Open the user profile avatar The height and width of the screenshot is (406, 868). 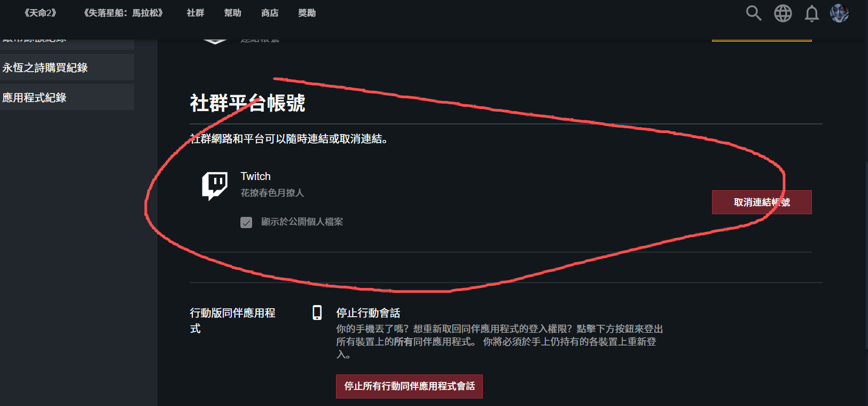[x=839, y=13]
